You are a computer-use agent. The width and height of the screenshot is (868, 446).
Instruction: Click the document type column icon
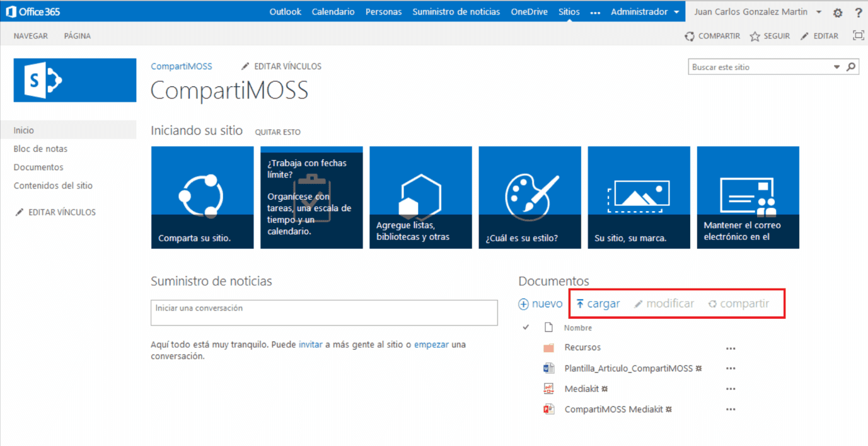(x=548, y=327)
